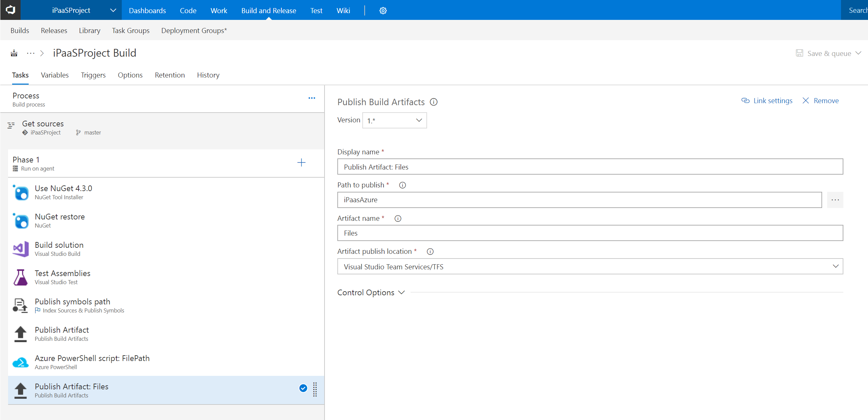Open the Save & queue dropdown arrow
Viewport: 868px width, 420px height.
click(x=859, y=53)
